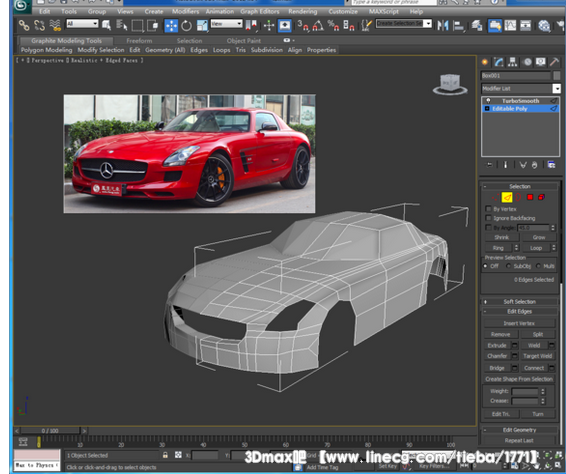This screenshot has width=566, height=474.
Task: Collapse the Selection rollout
Action: pyautogui.click(x=519, y=186)
